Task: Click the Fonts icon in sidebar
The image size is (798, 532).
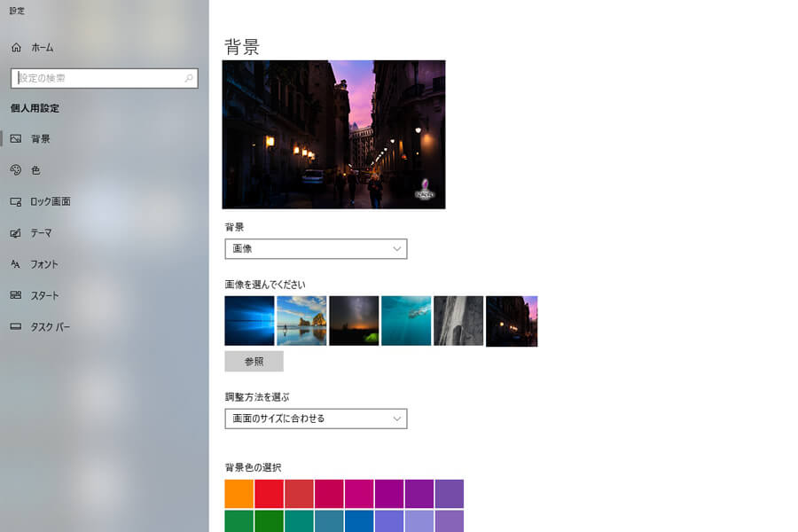Action: point(16,264)
